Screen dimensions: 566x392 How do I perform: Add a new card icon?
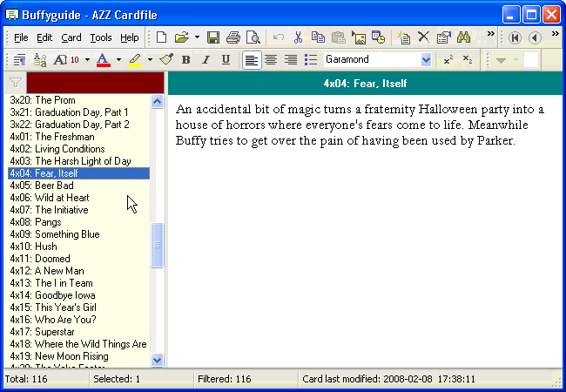[x=403, y=37]
